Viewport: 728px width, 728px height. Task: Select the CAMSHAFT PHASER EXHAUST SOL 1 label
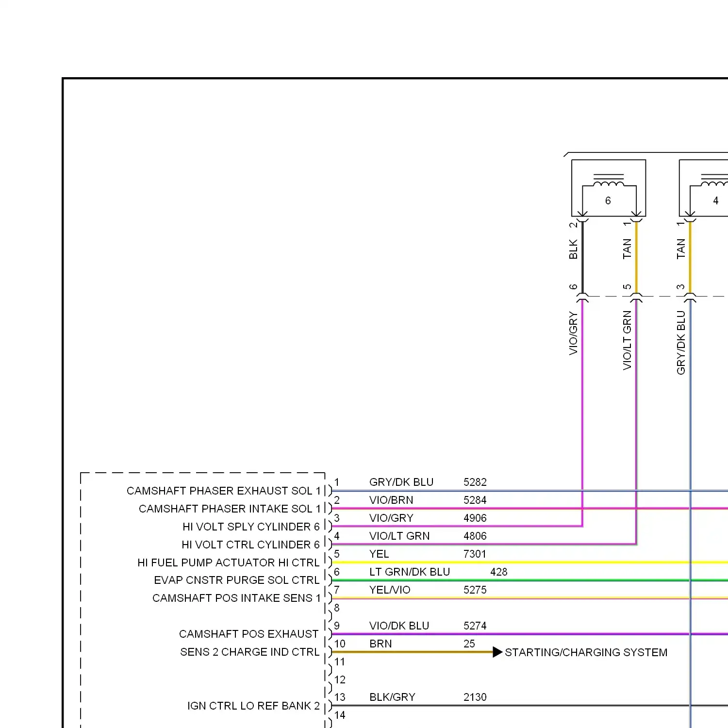224,491
